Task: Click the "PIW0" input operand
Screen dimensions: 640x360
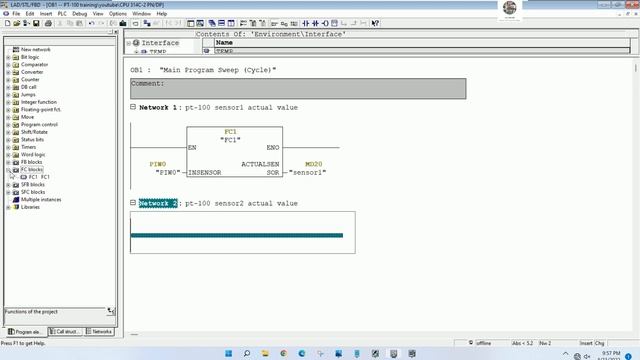Action: point(168,172)
